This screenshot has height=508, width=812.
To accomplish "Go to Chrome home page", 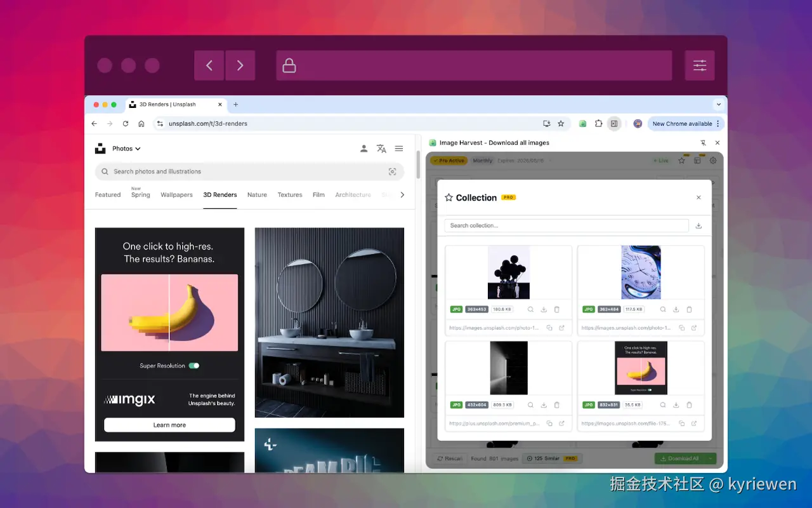I will coord(141,124).
